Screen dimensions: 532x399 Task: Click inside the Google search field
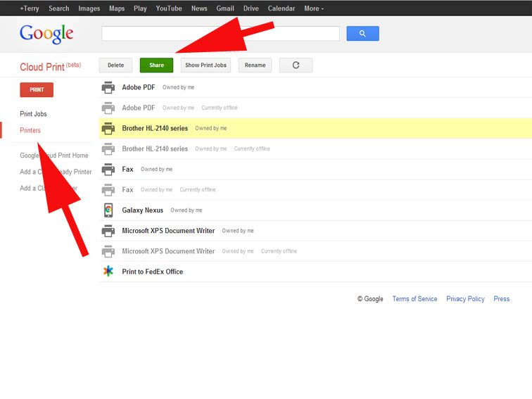click(220, 34)
